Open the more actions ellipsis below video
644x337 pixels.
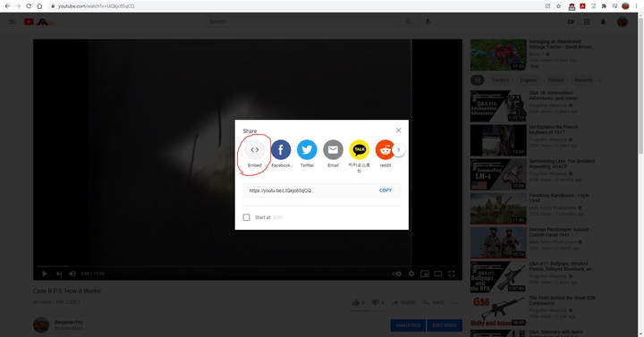[455, 302]
